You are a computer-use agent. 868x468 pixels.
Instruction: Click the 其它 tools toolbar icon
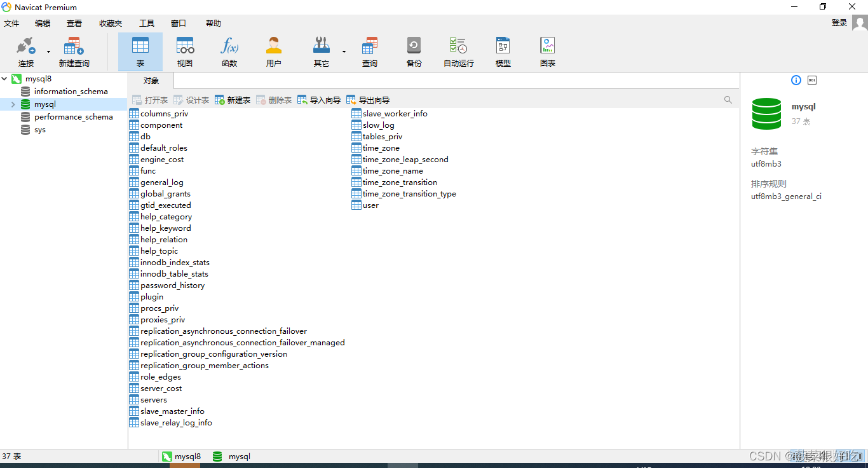point(322,46)
